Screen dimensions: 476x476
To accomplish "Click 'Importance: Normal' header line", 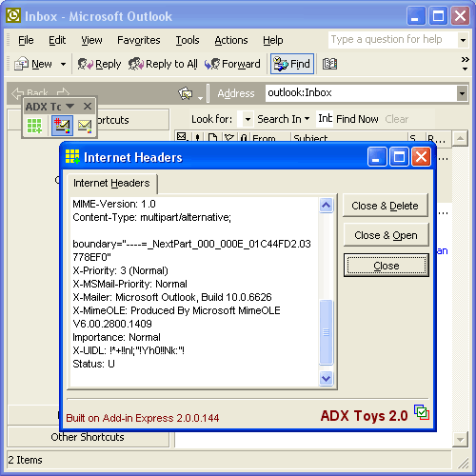I will (x=116, y=337).
